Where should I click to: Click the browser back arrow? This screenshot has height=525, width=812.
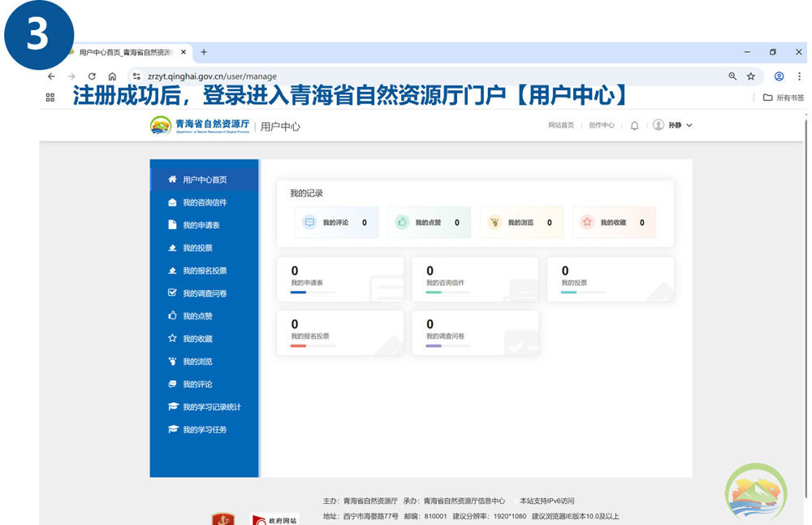[51, 76]
